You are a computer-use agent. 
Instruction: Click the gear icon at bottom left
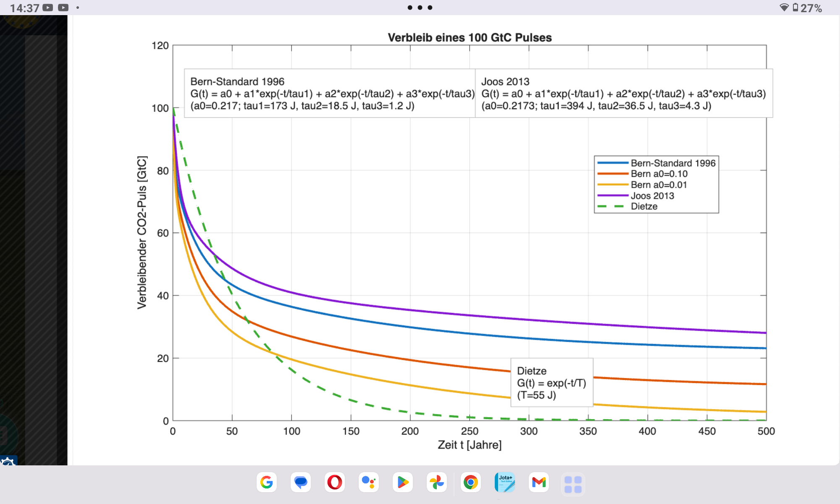click(x=8, y=461)
